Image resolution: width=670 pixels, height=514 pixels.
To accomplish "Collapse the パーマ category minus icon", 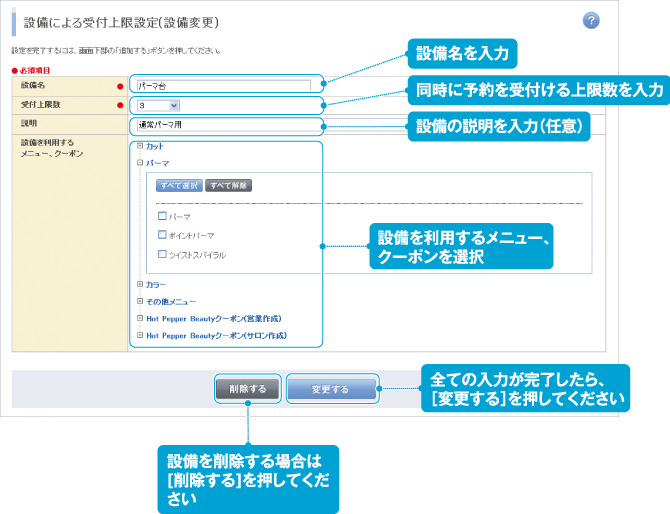I will coord(140,162).
